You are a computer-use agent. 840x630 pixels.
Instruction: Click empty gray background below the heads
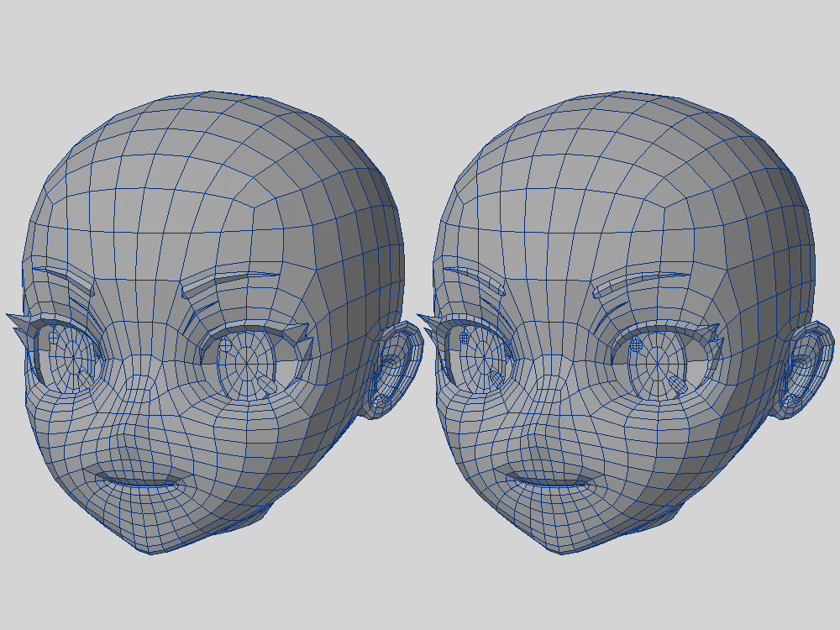point(420,596)
